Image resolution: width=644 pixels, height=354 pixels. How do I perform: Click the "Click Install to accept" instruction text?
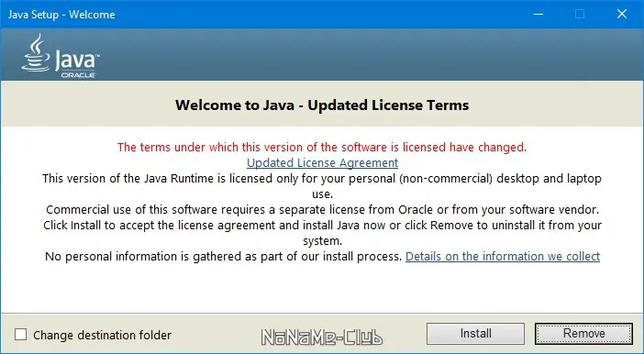(x=322, y=233)
